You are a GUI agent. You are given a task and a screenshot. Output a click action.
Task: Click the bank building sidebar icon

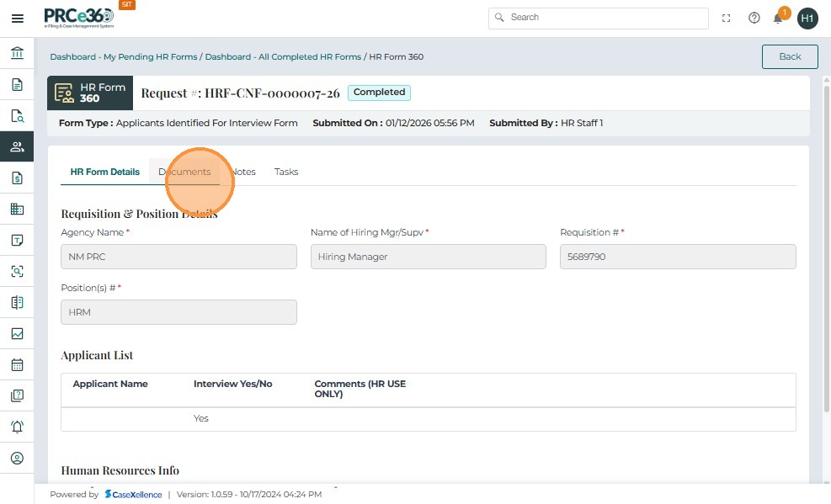coord(17,54)
